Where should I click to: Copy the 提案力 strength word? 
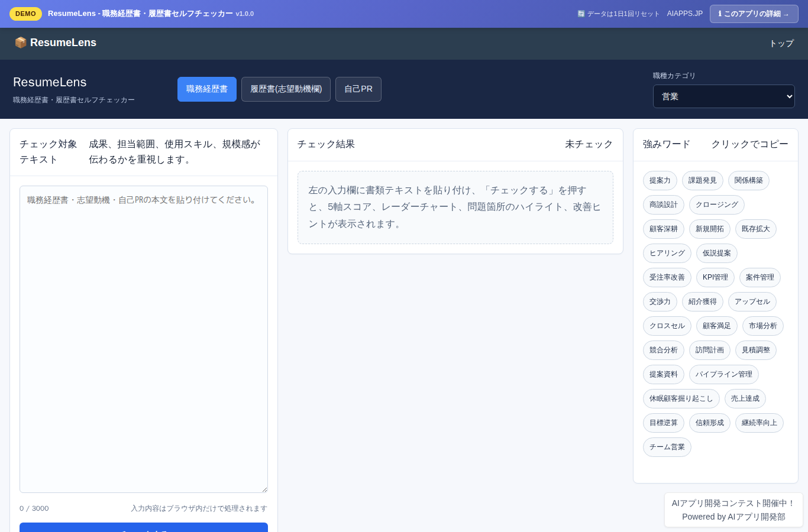coord(660,181)
